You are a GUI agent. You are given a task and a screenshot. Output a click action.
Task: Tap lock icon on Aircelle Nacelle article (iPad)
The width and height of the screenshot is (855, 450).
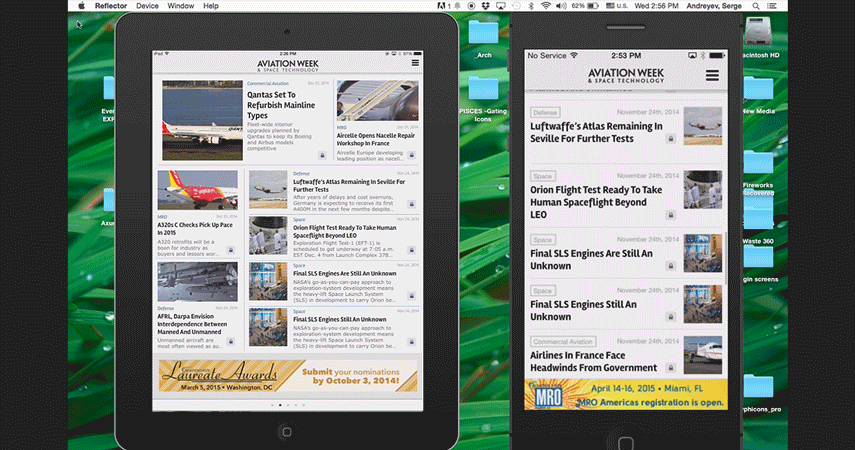(412, 155)
